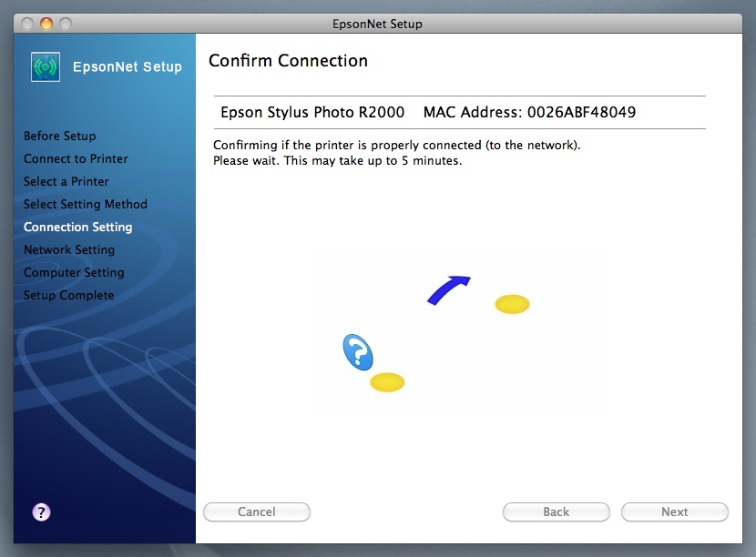Jump to the Network Setting step
Viewport: 756px width, 557px height.
(x=69, y=249)
